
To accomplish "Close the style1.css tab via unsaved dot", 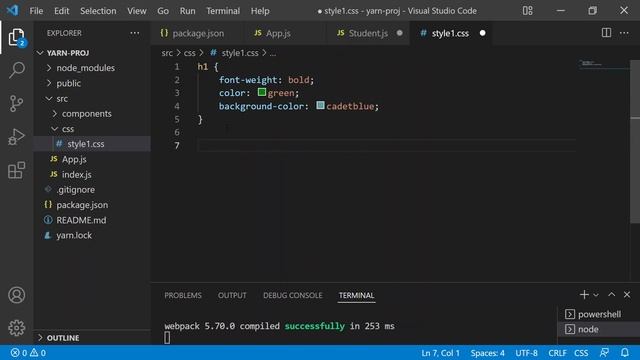I will [x=482, y=33].
